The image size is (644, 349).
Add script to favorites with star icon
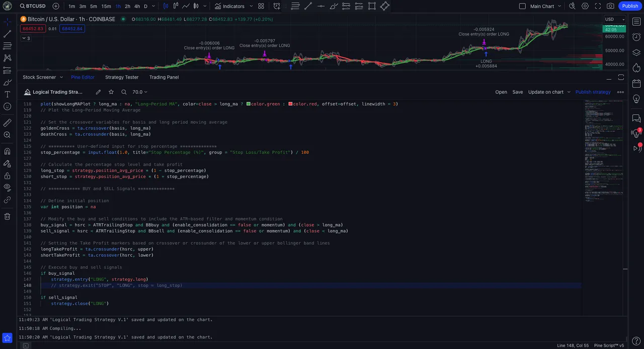point(111,92)
